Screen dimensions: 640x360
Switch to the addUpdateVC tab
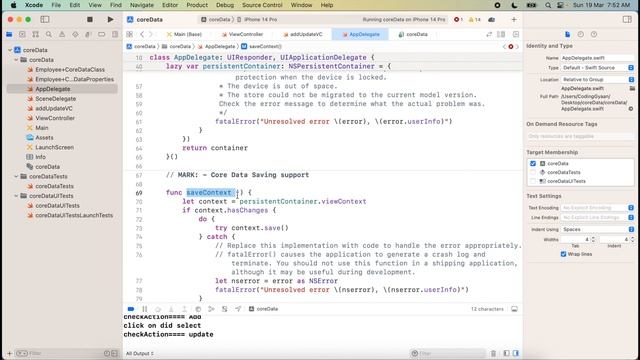click(x=303, y=34)
